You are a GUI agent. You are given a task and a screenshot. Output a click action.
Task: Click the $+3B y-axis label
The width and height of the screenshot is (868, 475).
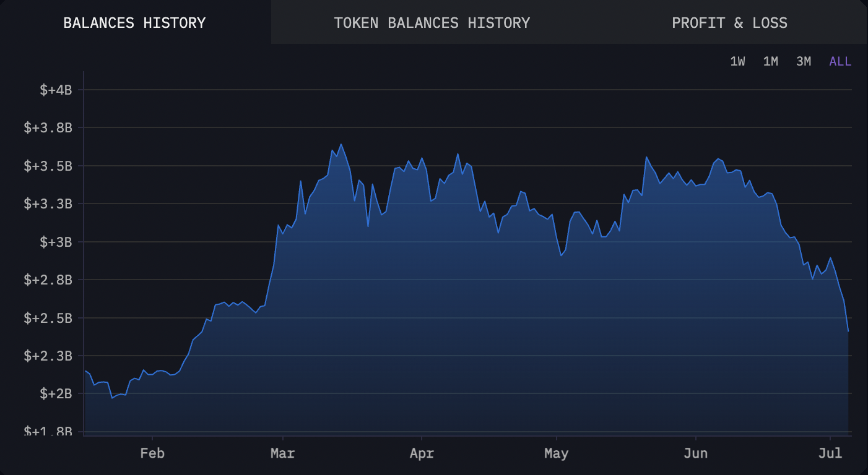click(56, 242)
